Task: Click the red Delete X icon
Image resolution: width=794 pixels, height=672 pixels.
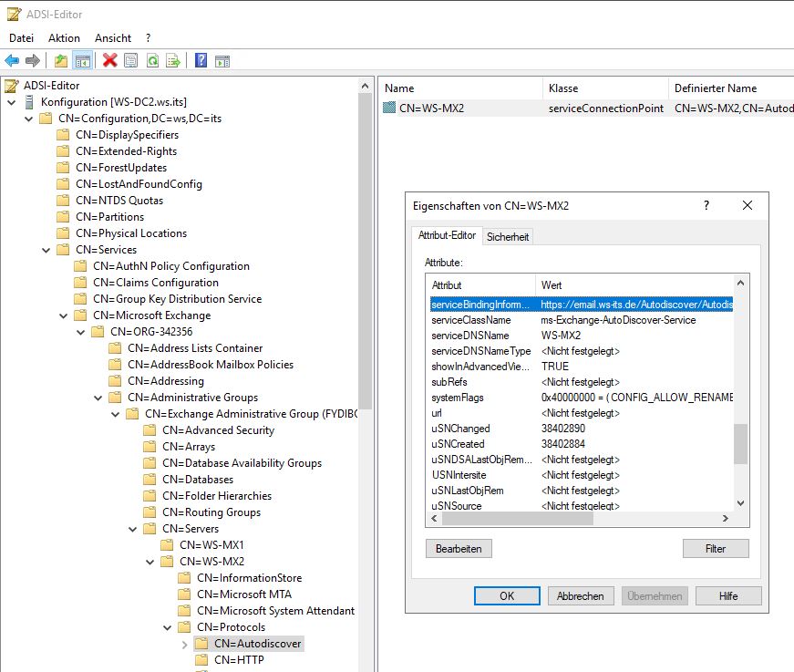Action: 110,61
